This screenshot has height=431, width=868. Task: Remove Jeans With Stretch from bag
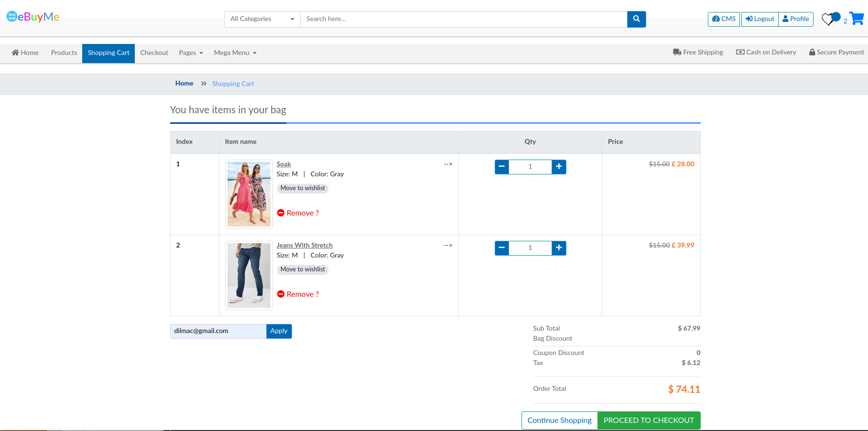pos(298,294)
